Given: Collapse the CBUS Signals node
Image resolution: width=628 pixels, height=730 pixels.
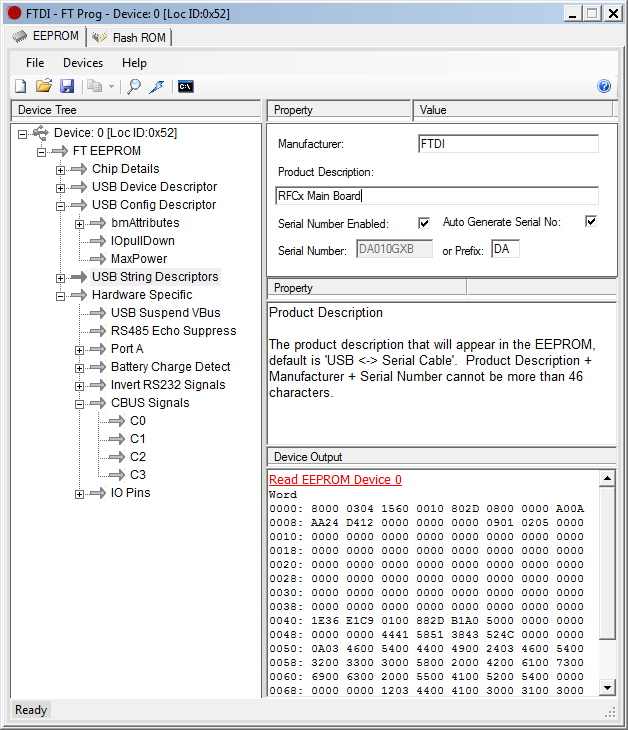Looking at the screenshot, I should pyautogui.click(x=80, y=405).
